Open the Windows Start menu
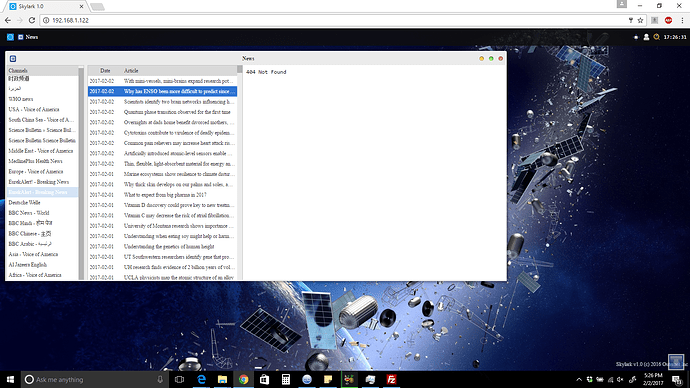The width and height of the screenshot is (690, 388). tap(10, 379)
